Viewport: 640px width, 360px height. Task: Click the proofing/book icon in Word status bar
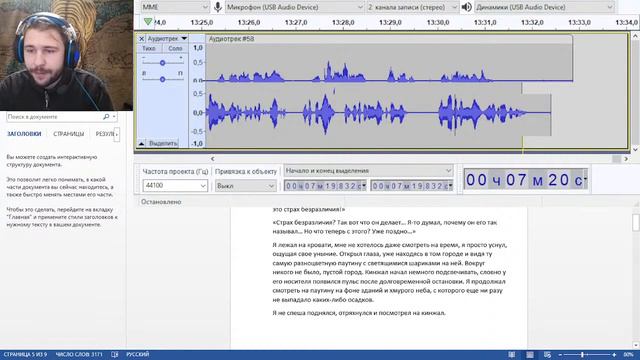(x=115, y=354)
